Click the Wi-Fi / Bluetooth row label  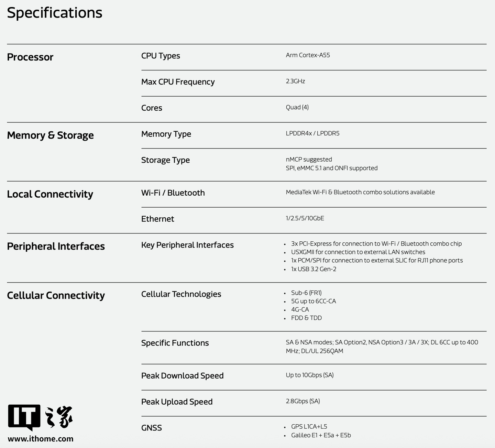(x=173, y=193)
